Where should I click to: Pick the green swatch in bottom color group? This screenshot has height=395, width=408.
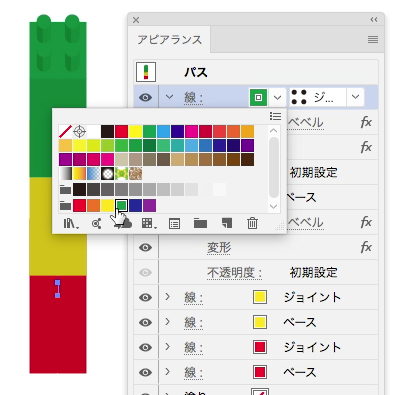[121, 205]
